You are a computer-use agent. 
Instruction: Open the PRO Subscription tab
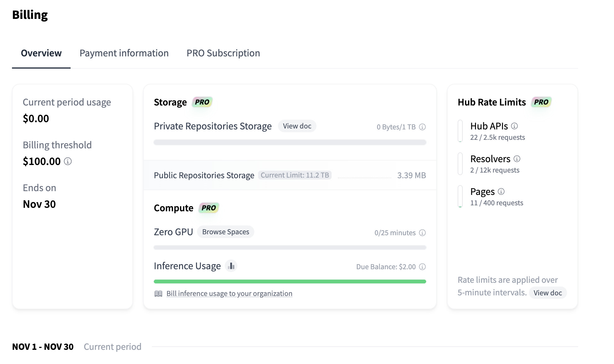tap(223, 53)
